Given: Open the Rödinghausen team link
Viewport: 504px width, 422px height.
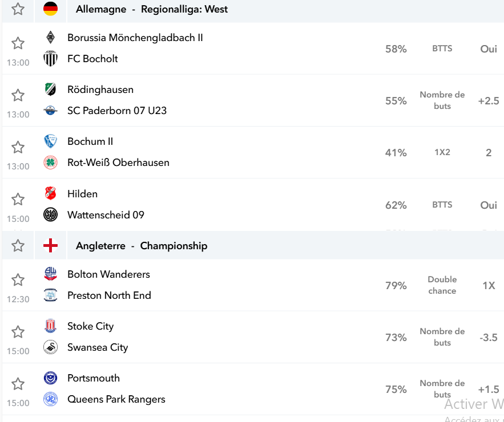Looking at the screenshot, I should [x=100, y=90].
